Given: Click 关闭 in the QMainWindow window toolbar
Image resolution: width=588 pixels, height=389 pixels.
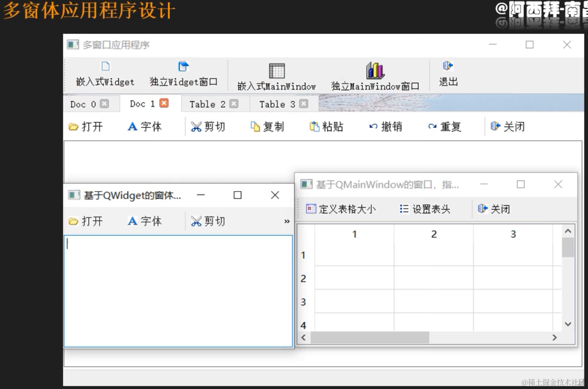Looking at the screenshot, I should tap(494, 209).
